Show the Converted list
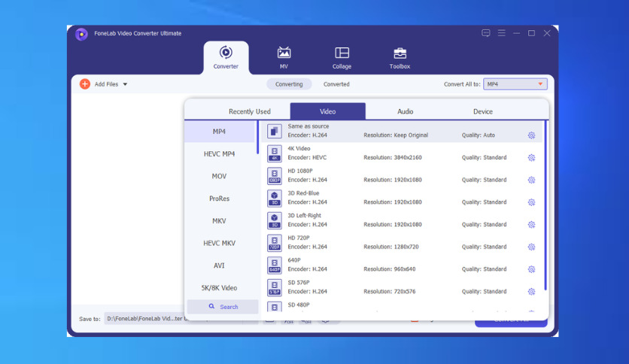The height and width of the screenshot is (364, 629). coord(336,84)
